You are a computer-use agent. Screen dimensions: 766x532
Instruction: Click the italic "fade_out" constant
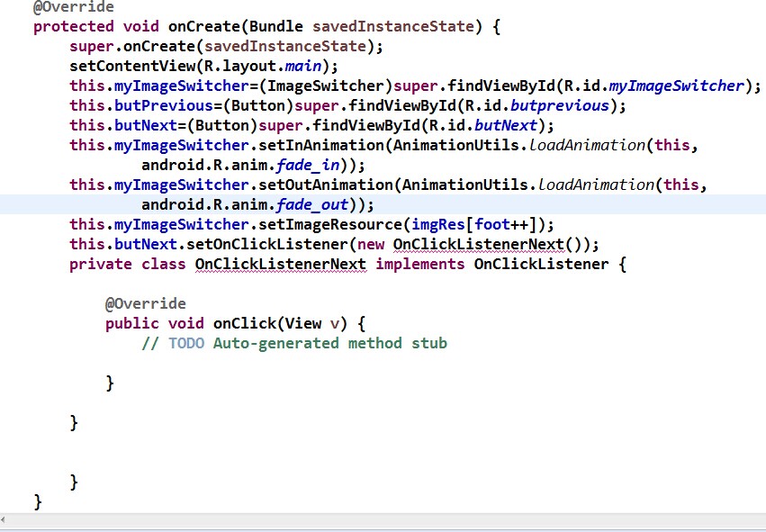pyautogui.click(x=312, y=204)
